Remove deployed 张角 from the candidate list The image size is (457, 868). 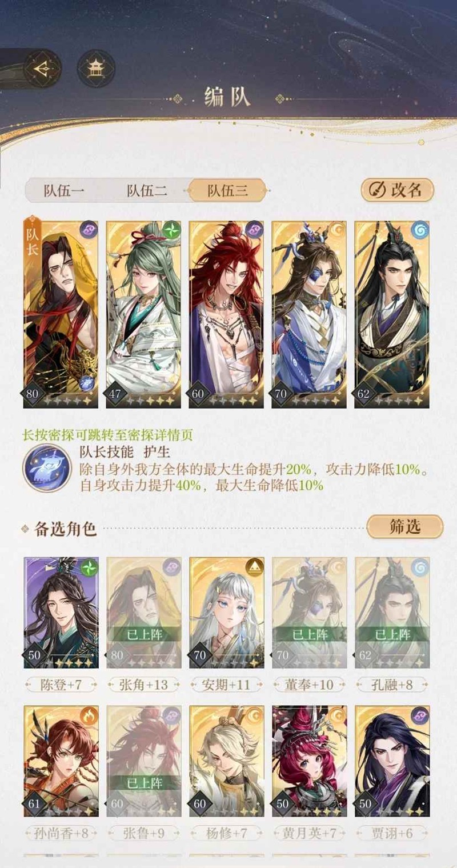click(x=144, y=613)
